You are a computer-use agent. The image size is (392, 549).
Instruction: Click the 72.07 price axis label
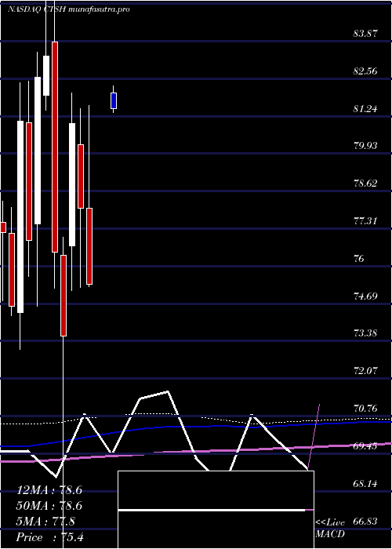[x=365, y=371]
